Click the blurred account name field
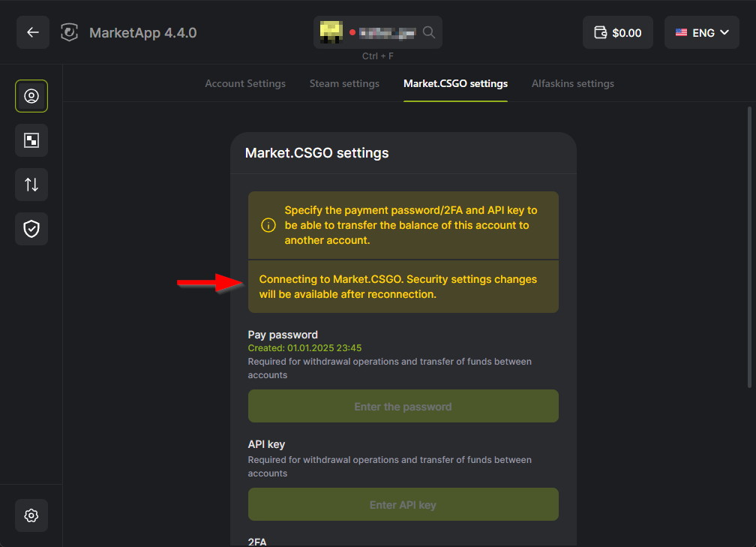Screen dimensions: 756x547 387,32
